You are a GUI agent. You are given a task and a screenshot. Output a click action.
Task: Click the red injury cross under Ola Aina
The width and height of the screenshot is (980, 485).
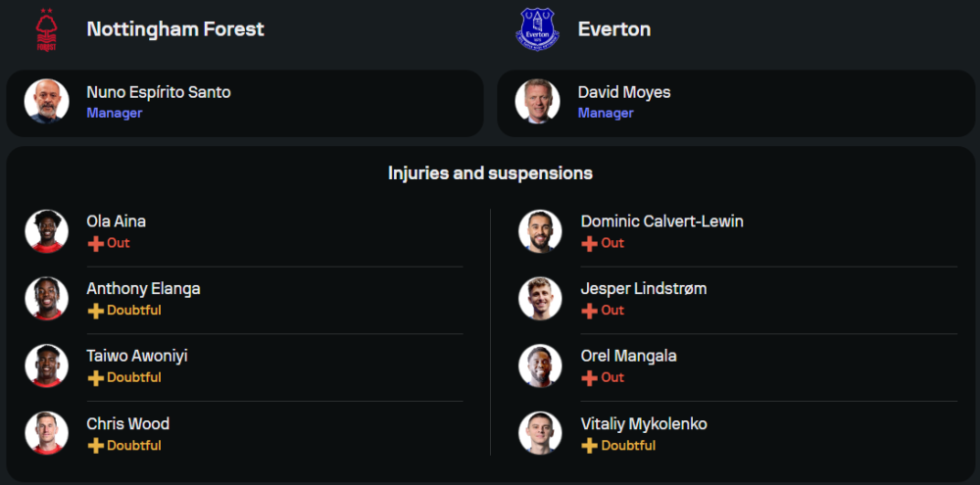(x=96, y=243)
